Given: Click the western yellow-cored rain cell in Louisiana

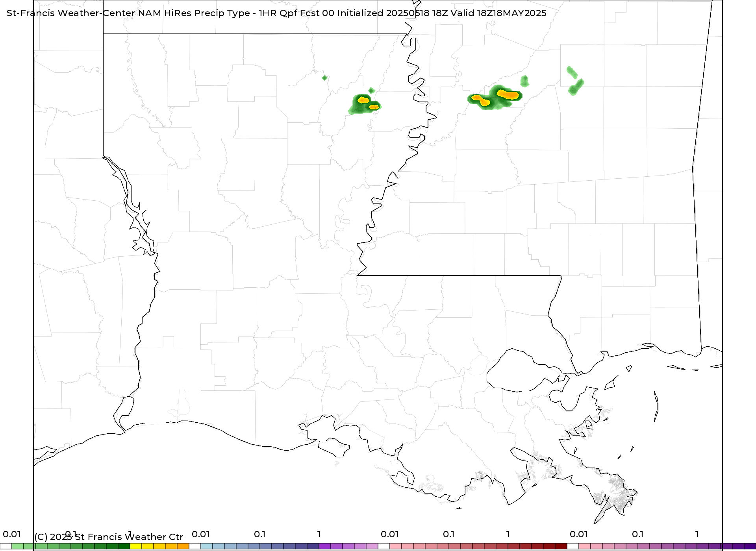Looking at the screenshot, I should click(x=365, y=104).
